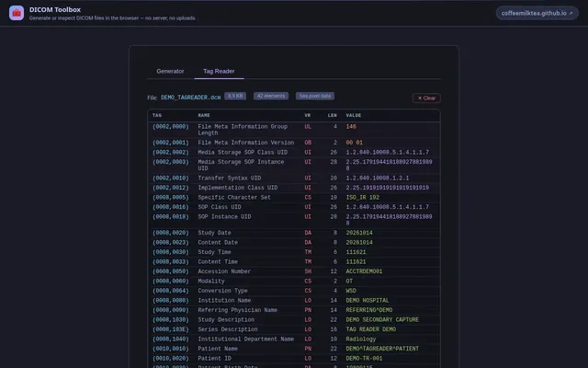Click Content Date value 20261014
588x368 pixels.
[x=359, y=243]
